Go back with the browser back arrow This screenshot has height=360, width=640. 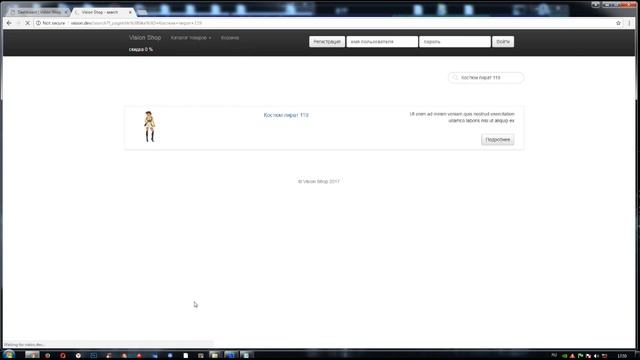[9, 23]
